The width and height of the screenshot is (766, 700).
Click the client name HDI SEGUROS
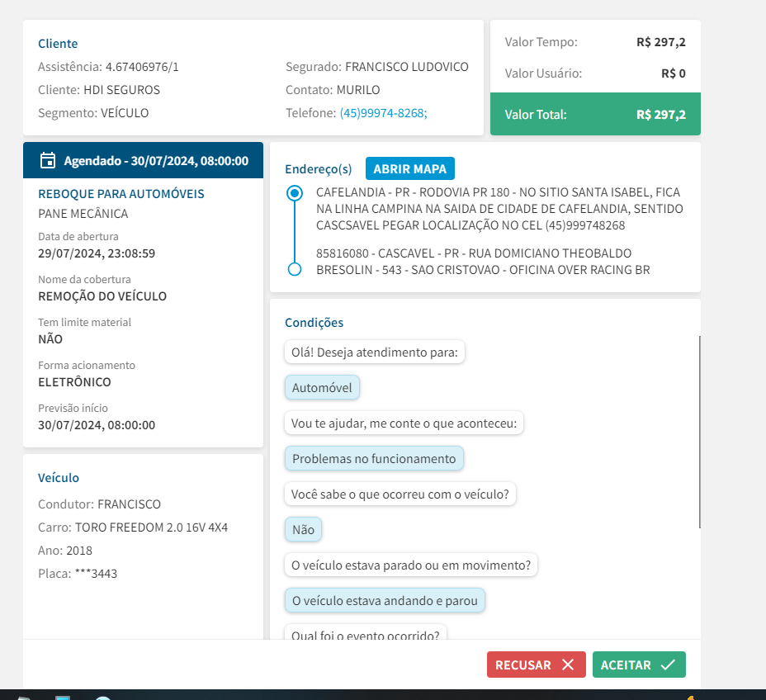[x=121, y=90]
